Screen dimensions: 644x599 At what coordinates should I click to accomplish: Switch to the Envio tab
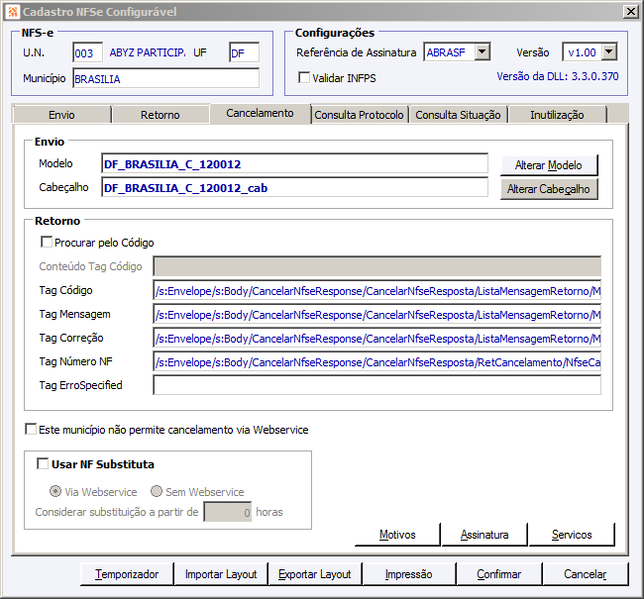coord(62,115)
